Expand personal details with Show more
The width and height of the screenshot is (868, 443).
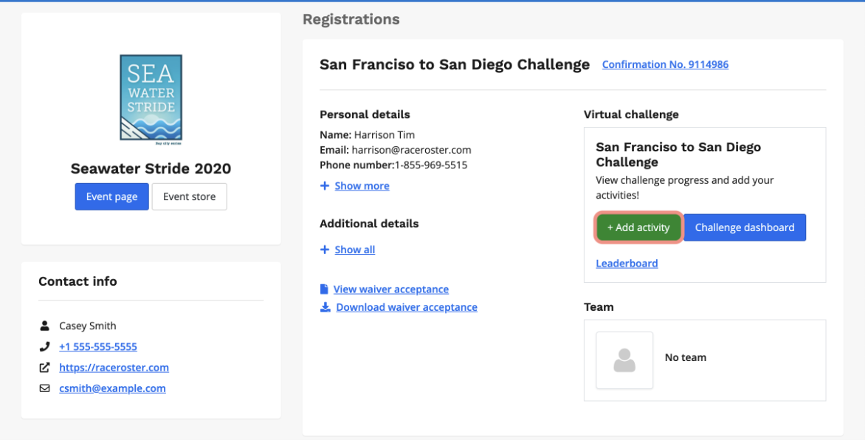[362, 186]
